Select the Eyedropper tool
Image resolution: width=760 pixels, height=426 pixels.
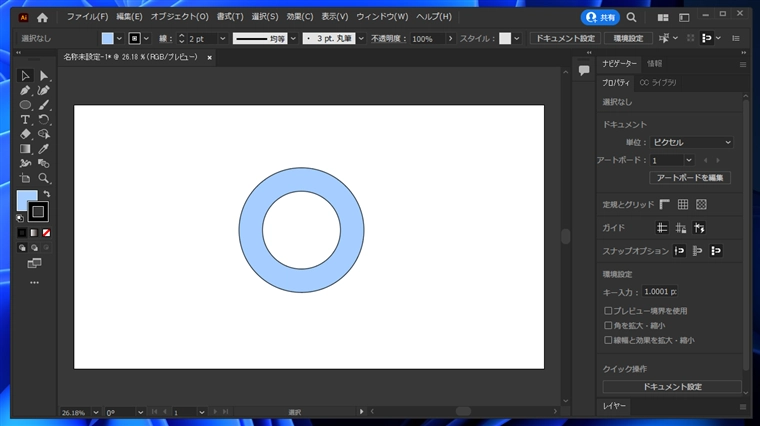tap(44, 149)
